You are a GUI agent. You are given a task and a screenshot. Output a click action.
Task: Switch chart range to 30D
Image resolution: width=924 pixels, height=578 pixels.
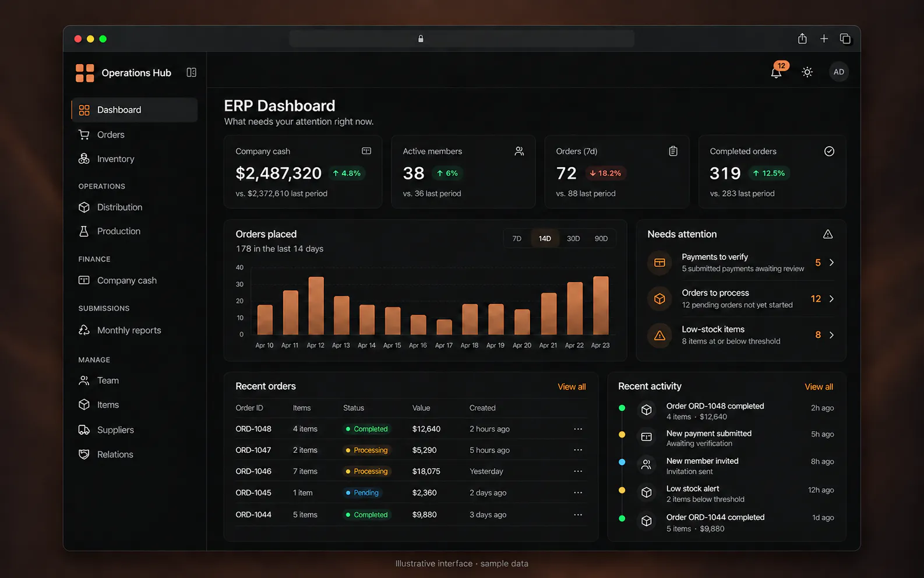573,238
